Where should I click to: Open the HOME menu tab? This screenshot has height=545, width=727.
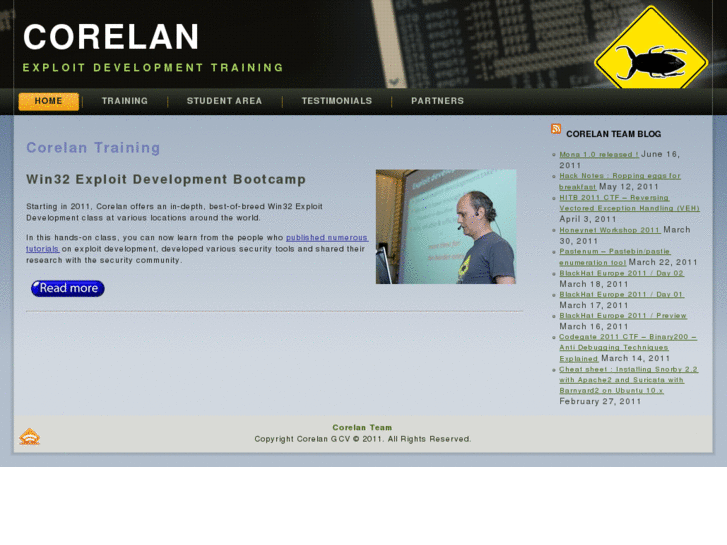coord(49,101)
